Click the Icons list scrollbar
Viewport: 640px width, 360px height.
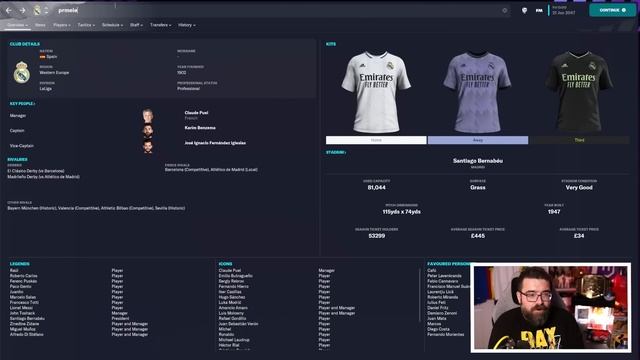pos(420,295)
